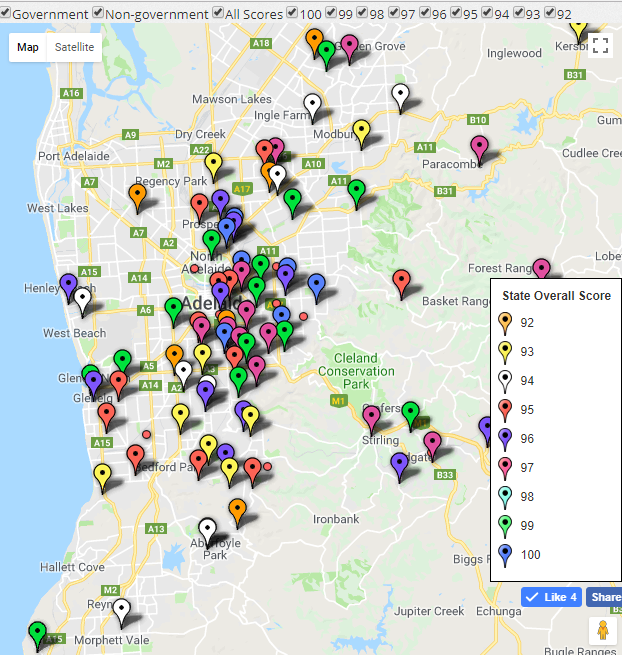Uncheck the Government checkbox
The image size is (622, 655).
pyautogui.click(x=6, y=14)
